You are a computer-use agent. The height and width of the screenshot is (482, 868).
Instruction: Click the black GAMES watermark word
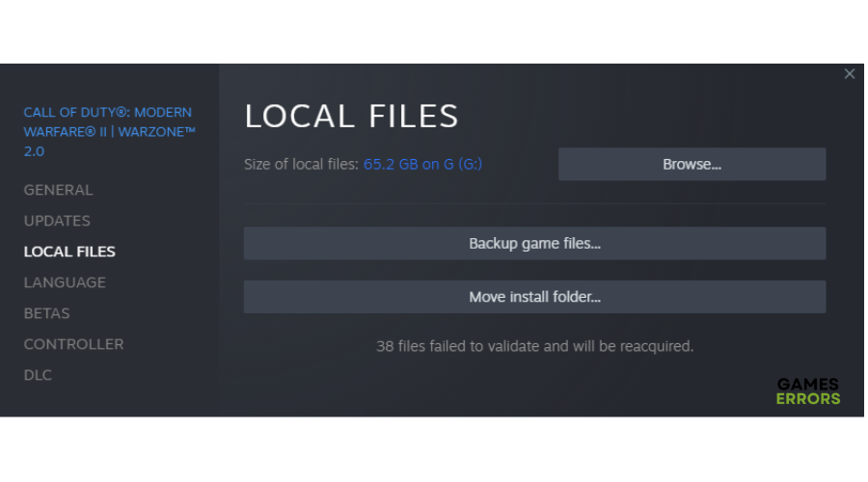[807, 384]
